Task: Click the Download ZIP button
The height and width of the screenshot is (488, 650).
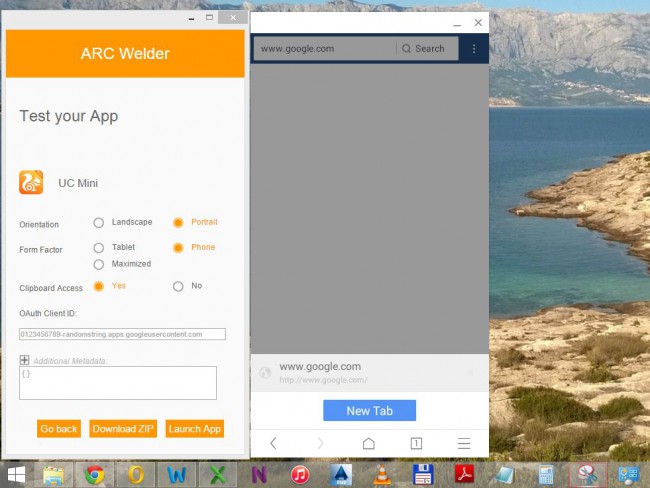Action: tap(123, 429)
